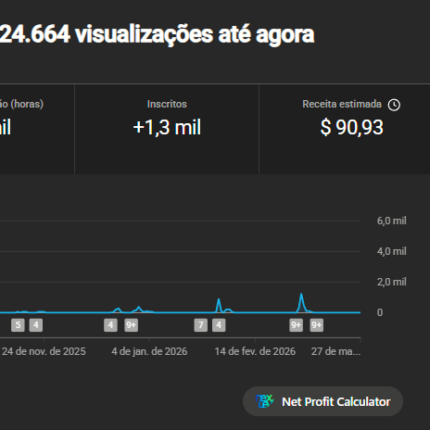Click the clock icon beside Receita estimada
The image size is (430, 430).
click(x=394, y=105)
